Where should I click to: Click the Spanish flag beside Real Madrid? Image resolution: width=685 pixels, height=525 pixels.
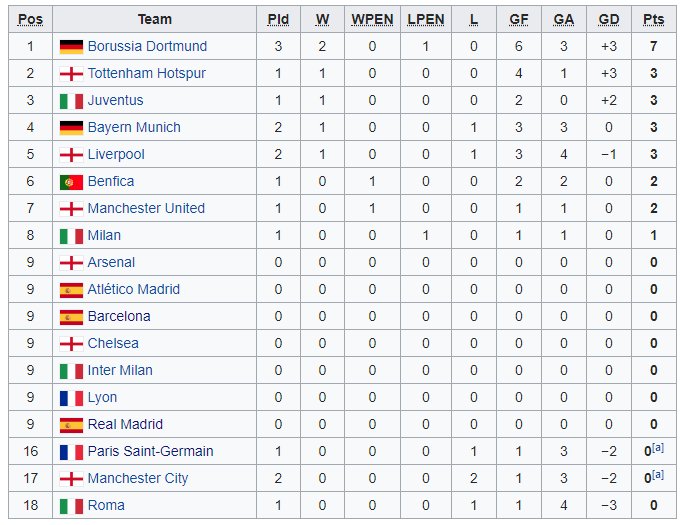point(71,425)
